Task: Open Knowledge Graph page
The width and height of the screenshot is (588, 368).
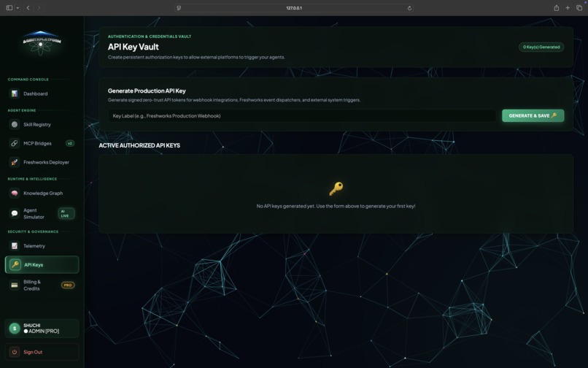Action: point(42,193)
